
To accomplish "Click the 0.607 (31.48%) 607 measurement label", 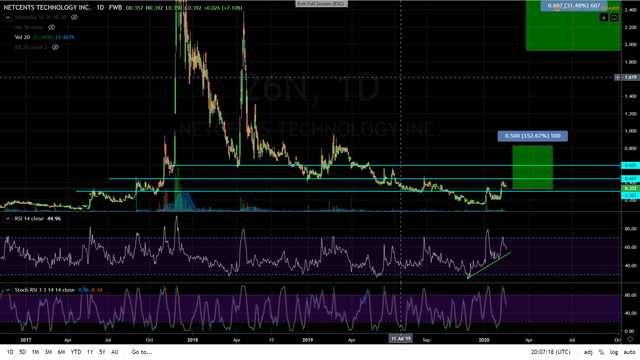I will coord(573,5).
